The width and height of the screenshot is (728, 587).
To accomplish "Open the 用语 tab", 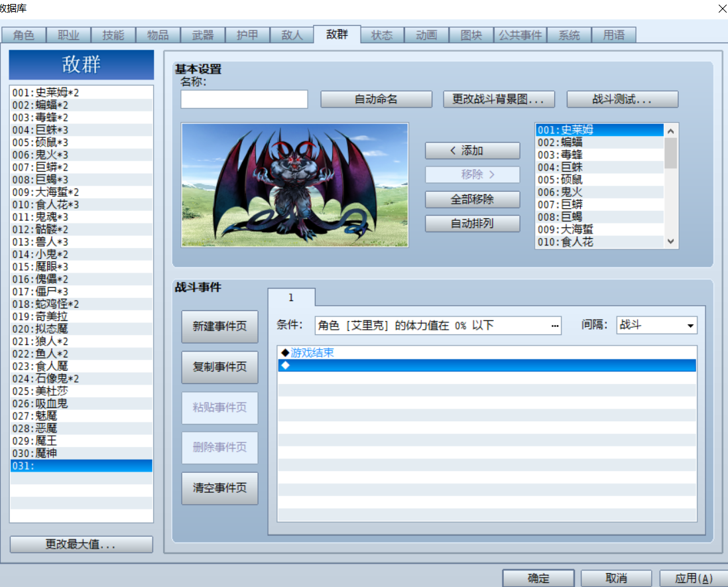I will (614, 35).
